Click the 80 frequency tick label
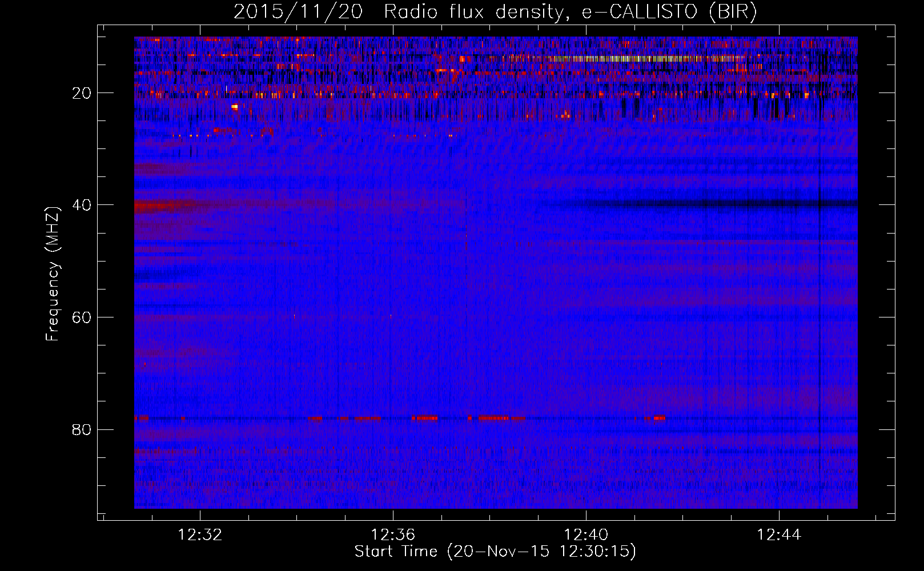The image size is (924, 571). (82, 429)
